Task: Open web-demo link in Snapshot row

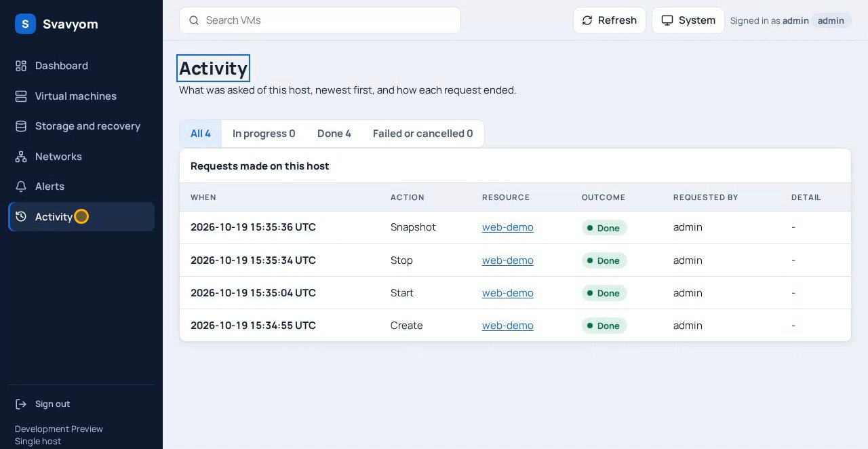Action: pyautogui.click(x=508, y=227)
